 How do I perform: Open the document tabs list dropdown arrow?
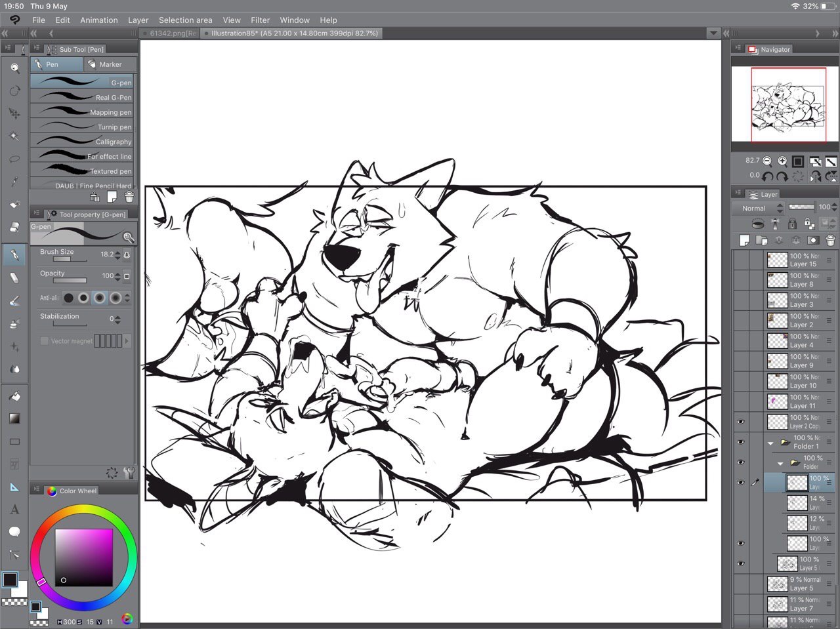click(713, 33)
